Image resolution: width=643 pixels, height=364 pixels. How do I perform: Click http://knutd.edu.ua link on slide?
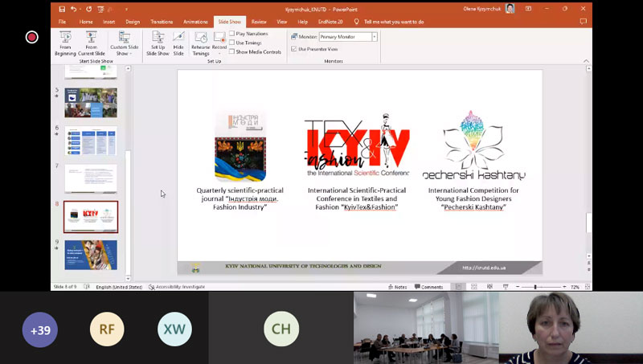pyautogui.click(x=484, y=268)
